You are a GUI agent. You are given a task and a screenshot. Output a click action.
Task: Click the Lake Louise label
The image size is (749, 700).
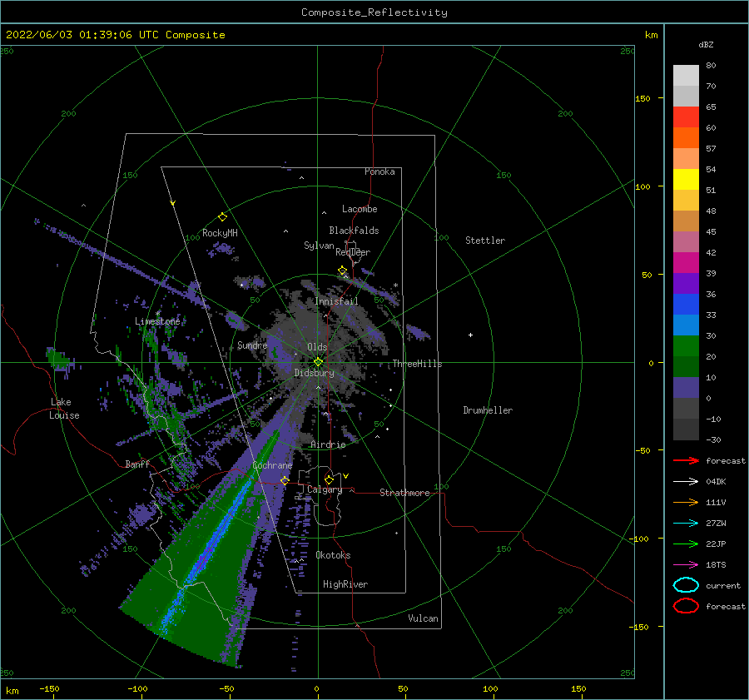(x=64, y=409)
